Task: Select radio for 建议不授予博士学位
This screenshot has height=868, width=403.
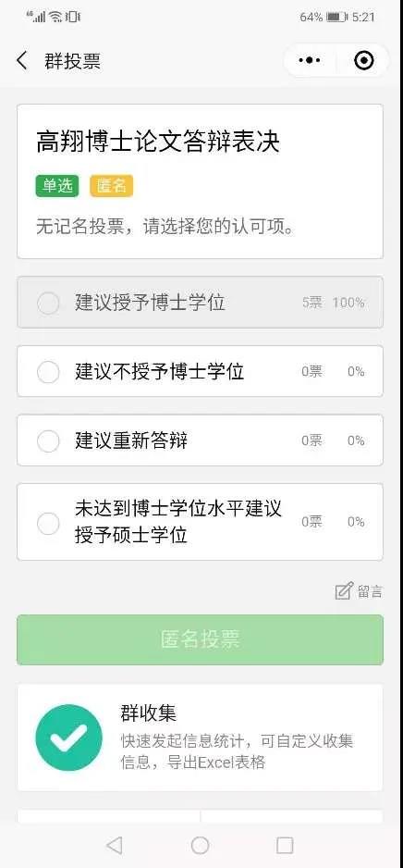Action: (48, 371)
